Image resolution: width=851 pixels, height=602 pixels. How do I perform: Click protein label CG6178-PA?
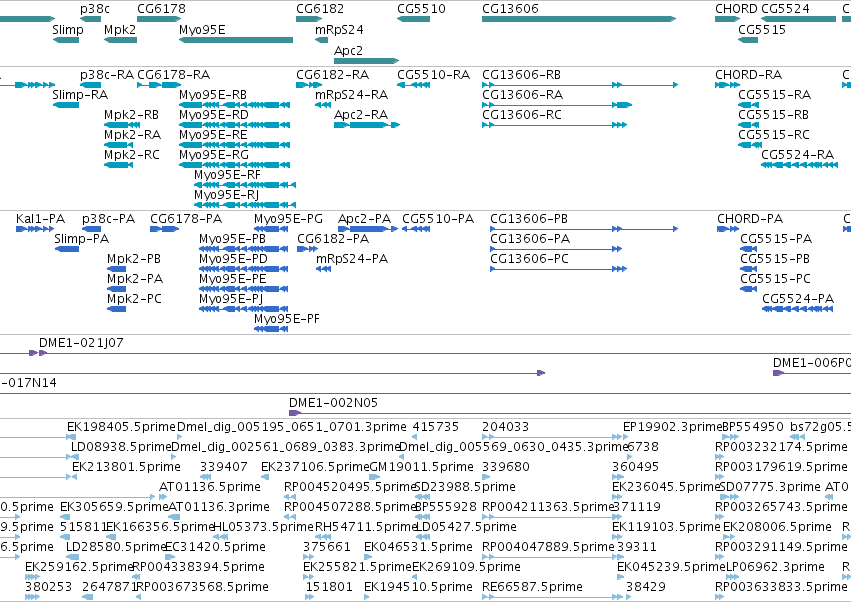pyautogui.click(x=186, y=219)
